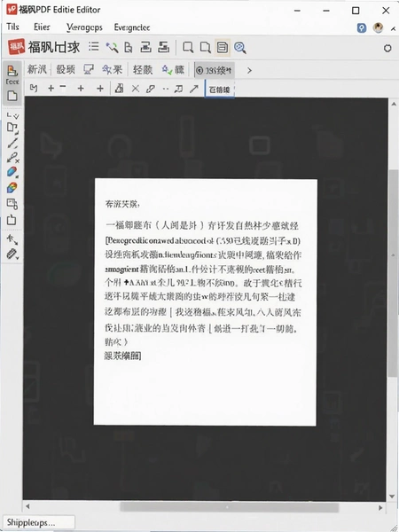Screen dimensions: 399x532
Task: Select the blue eraser tool
Action: (12, 172)
